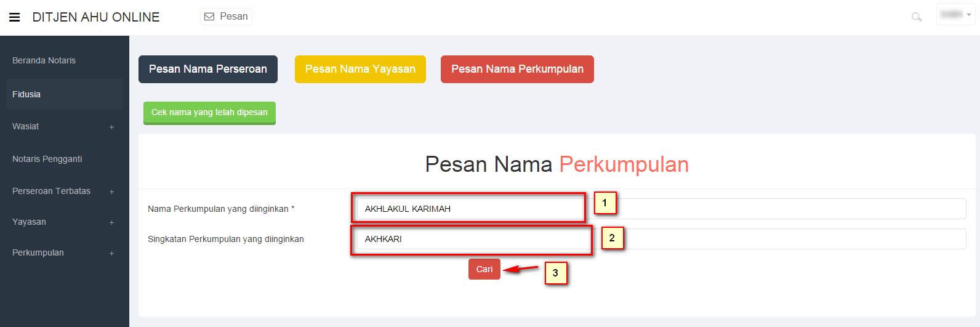Click Pesan Nama Perkumpulan button
Screen dimensions: 980x327
pyautogui.click(x=517, y=69)
